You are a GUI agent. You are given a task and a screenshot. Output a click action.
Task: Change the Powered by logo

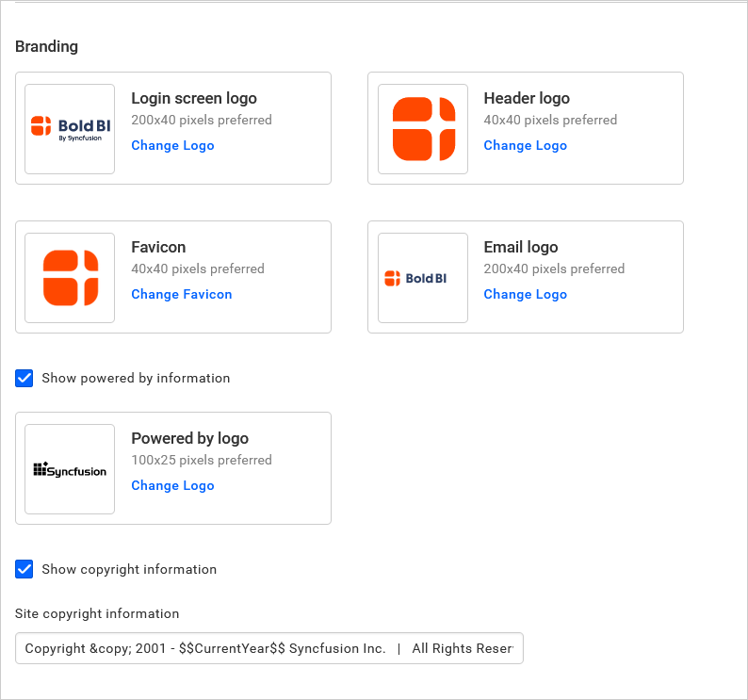point(172,486)
